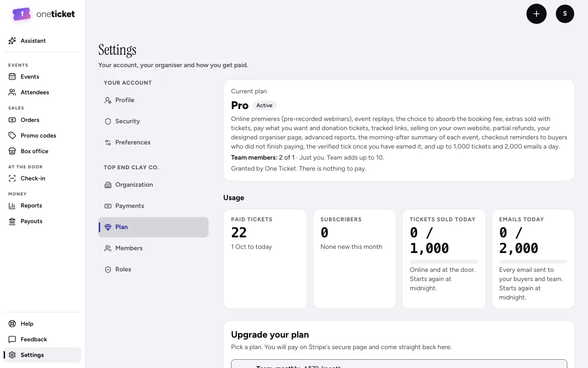588x368 pixels.
Task: Go to Promo codes page
Action: 42,136
